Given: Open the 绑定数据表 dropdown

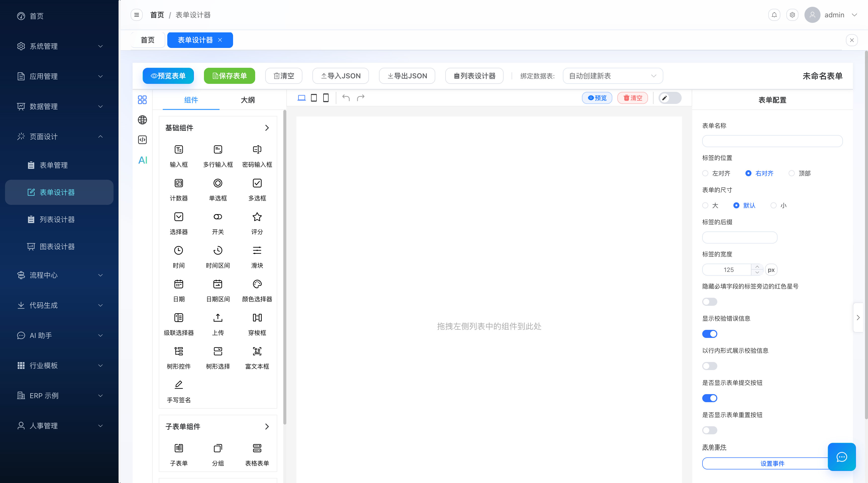Looking at the screenshot, I should [x=613, y=76].
